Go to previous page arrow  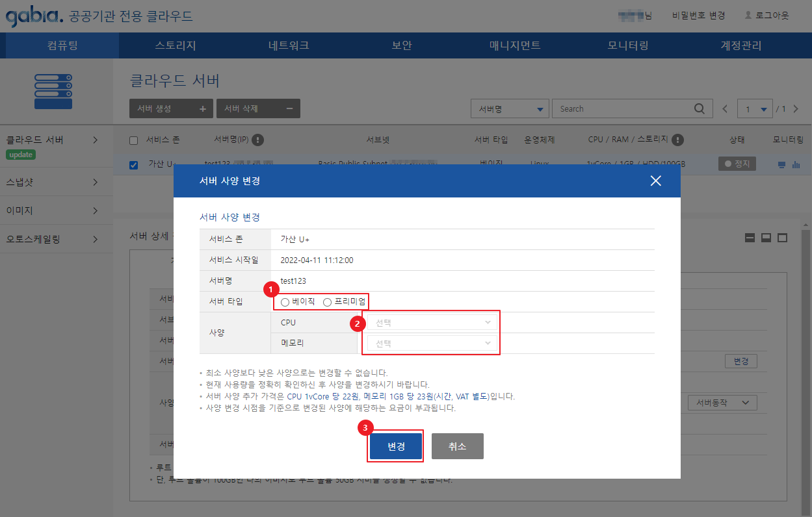[x=726, y=109]
